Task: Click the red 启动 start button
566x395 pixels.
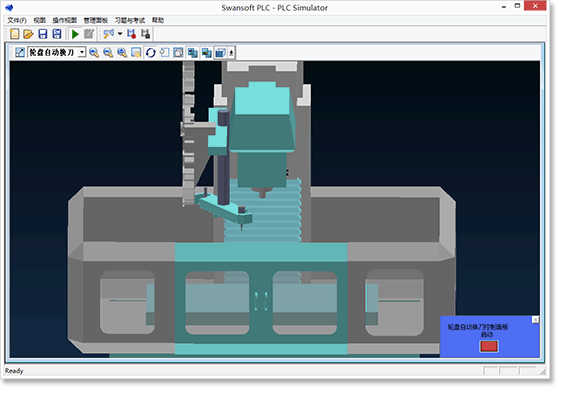Action: point(489,346)
